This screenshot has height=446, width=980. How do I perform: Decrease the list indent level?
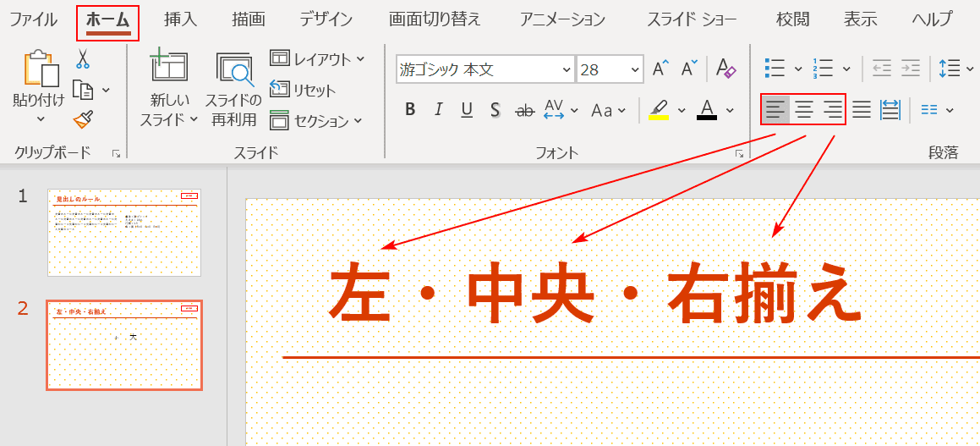tap(881, 69)
